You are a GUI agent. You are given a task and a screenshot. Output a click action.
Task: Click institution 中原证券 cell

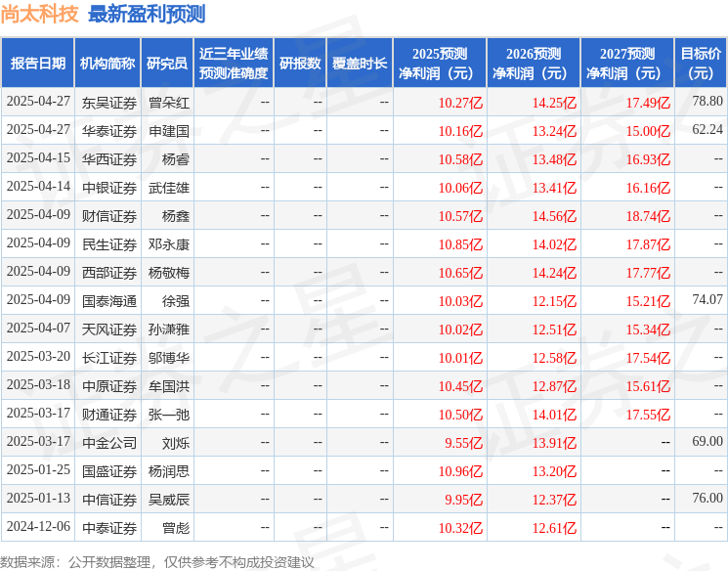(x=109, y=386)
